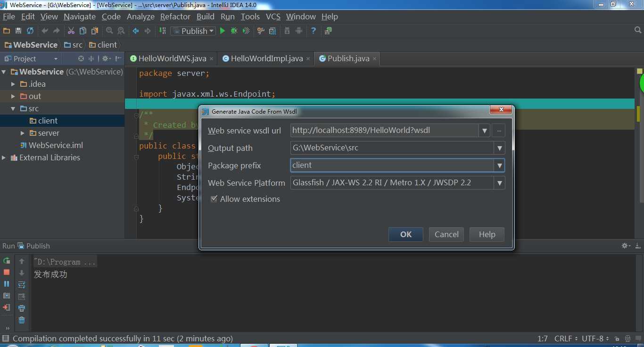Click the Make Project build icon
Screen dimensions: 644x347
[163, 31]
